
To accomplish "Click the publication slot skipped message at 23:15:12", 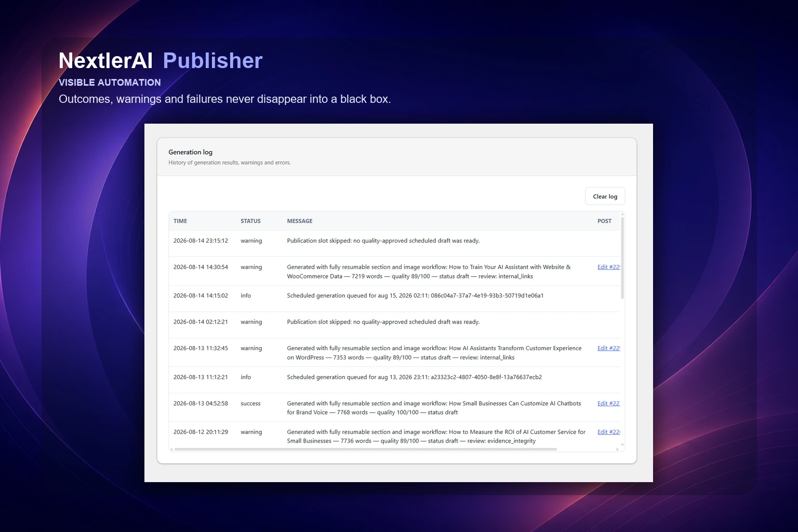I will point(383,241).
